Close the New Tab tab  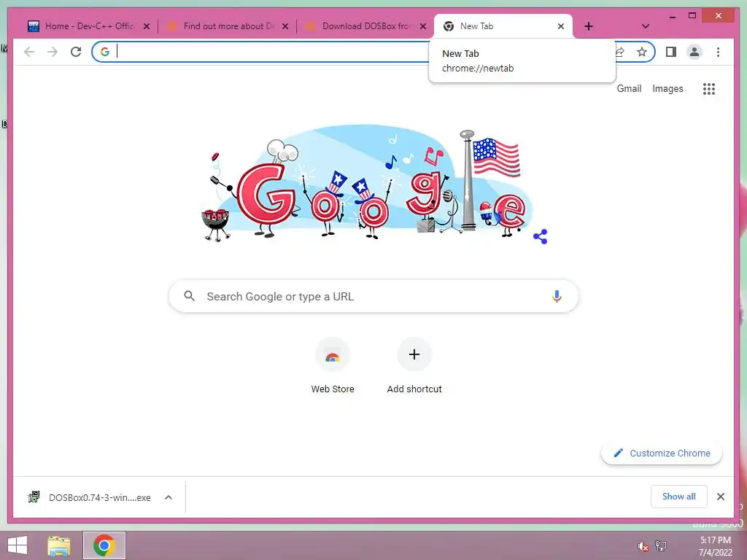pos(561,26)
